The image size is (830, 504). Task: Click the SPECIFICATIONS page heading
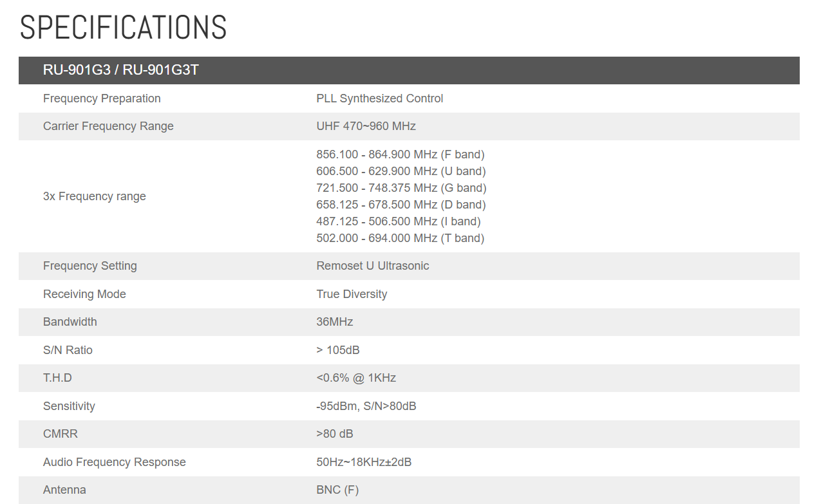123,28
